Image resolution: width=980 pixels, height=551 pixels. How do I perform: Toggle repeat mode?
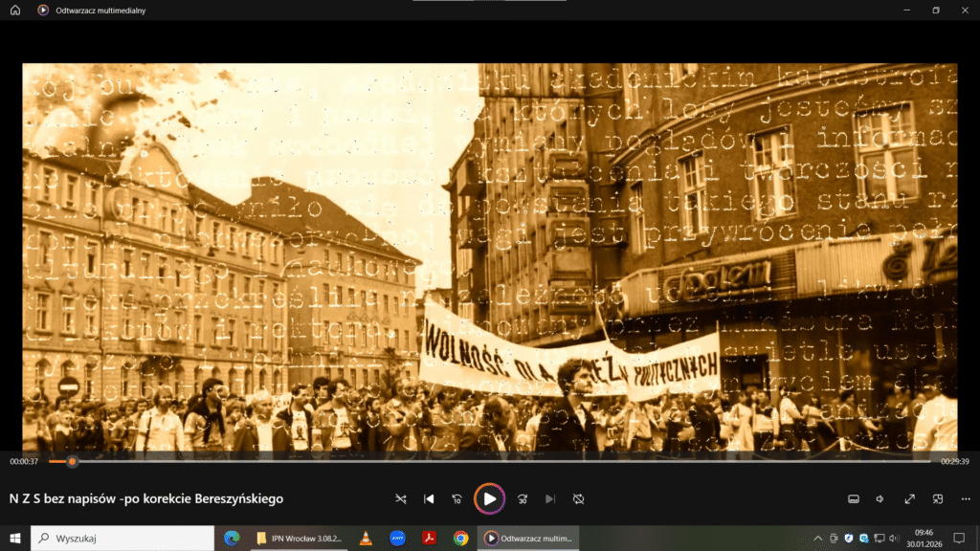tap(579, 498)
